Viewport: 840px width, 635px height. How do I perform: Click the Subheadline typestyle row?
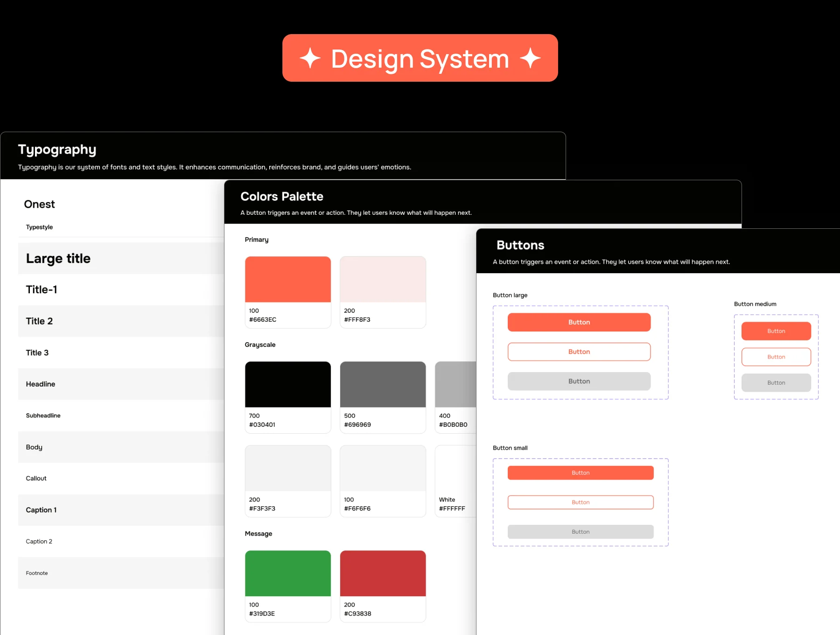tap(121, 416)
